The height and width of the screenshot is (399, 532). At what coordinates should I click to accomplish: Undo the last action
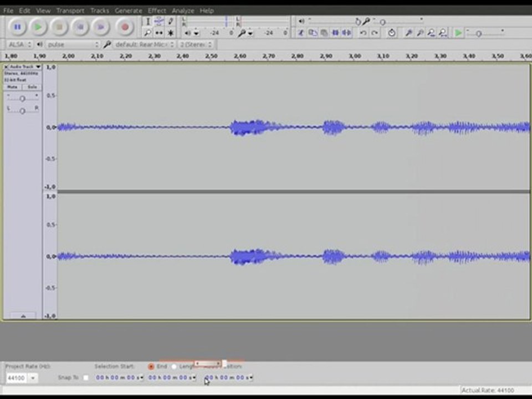(362, 33)
